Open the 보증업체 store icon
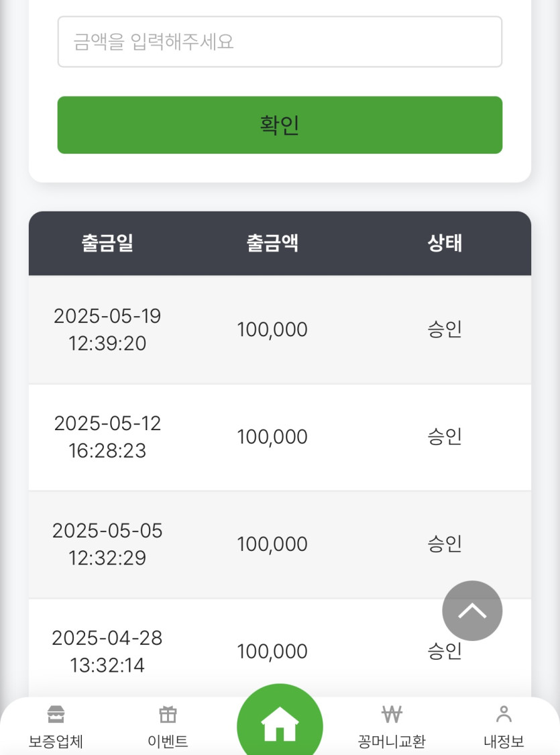Image resolution: width=560 pixels, height=755 pixels. click(56, 714)
